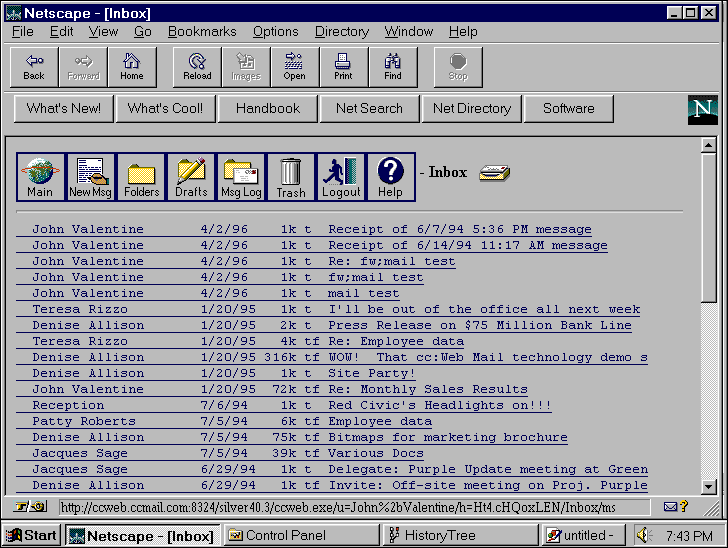Open the Main globe icon

coord(40,177)
